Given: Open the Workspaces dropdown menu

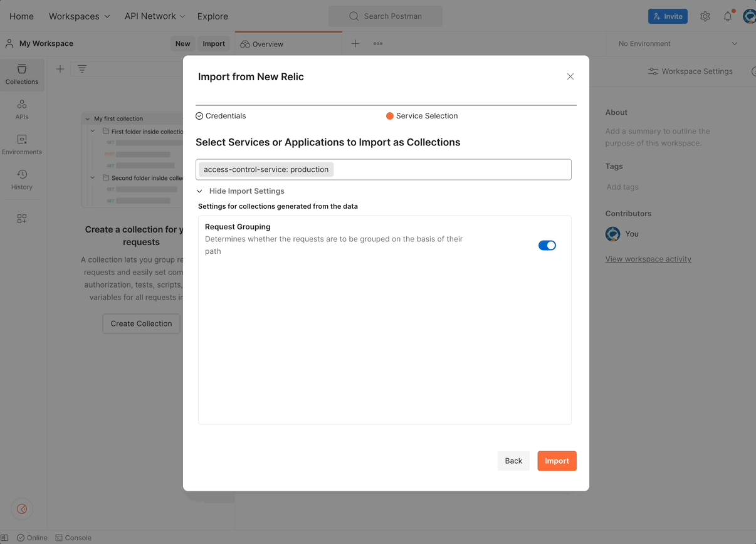Looking at the screenshot, I should pyautogui.click(x=80, y=16).
